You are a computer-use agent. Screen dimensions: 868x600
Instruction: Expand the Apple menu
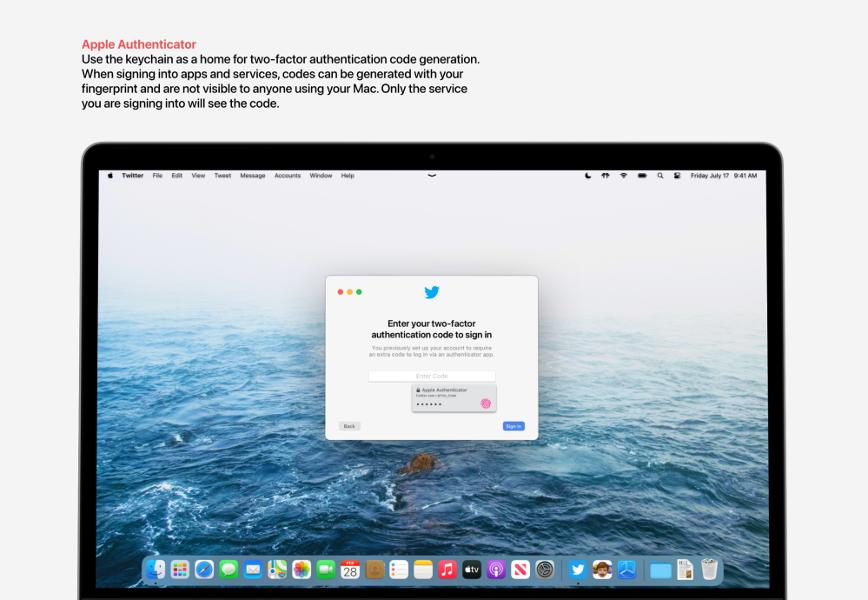click(x=110, y=176)
